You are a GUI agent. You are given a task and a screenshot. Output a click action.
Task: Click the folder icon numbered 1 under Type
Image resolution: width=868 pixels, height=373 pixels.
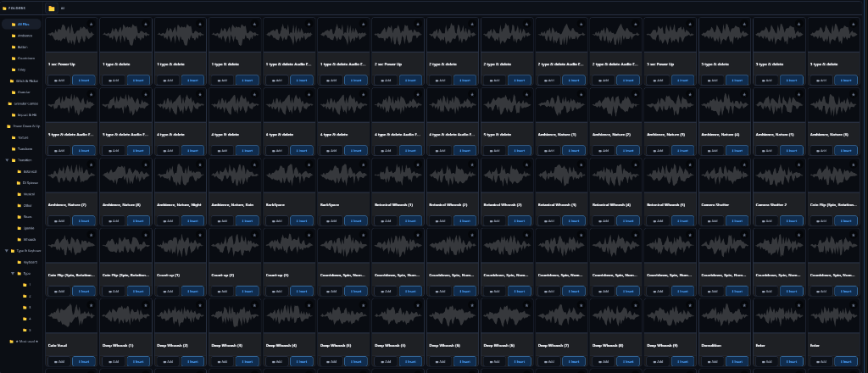[25, 285]
